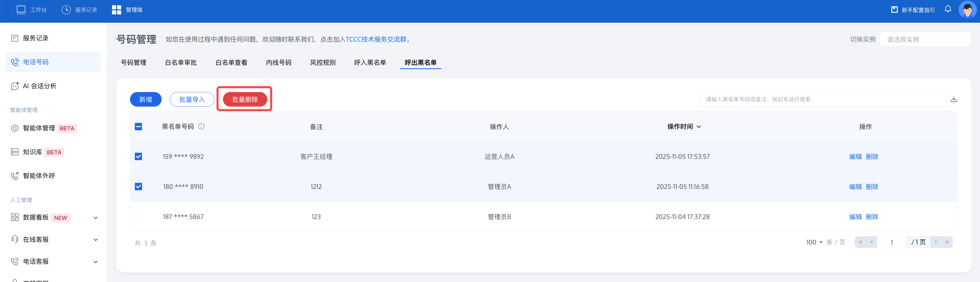
Task: Check the 187 **** 5867 row checkbox
Action: 138,217
